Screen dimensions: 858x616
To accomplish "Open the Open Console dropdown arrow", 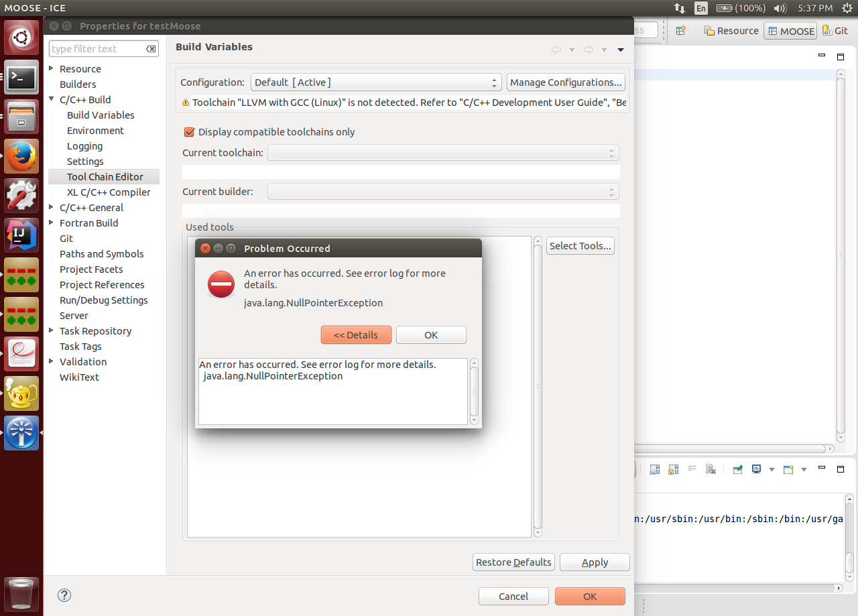I will coord(804,469).
